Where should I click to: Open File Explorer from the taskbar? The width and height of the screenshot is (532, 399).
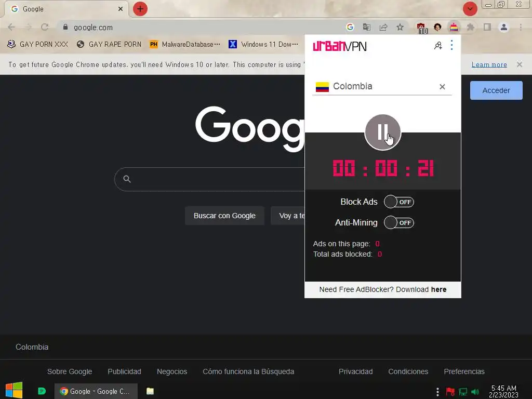pos(150,391)
